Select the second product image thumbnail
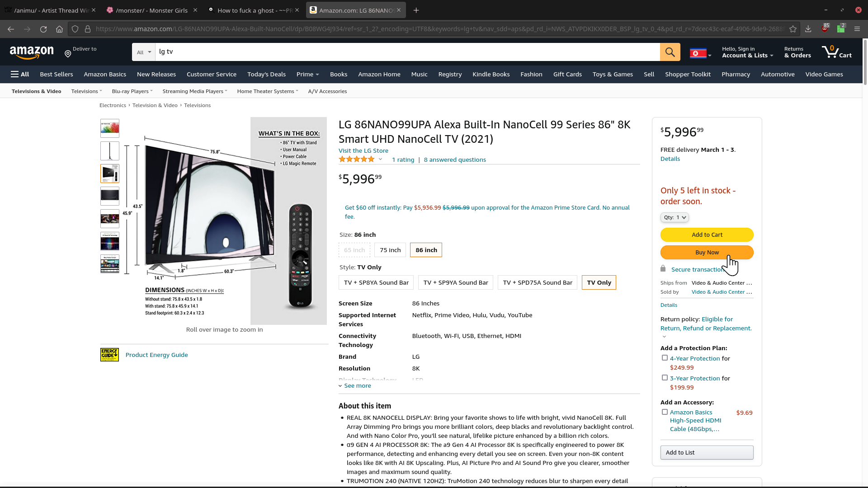The height and width of the screenshot is (488, 868). coord(110,151)
